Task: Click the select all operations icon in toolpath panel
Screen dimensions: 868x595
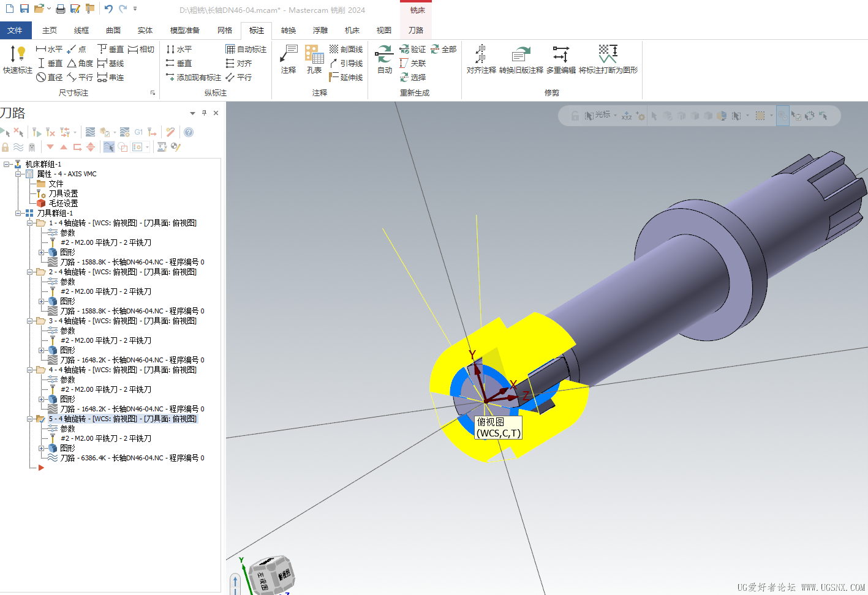Action: tap(5, 132)
